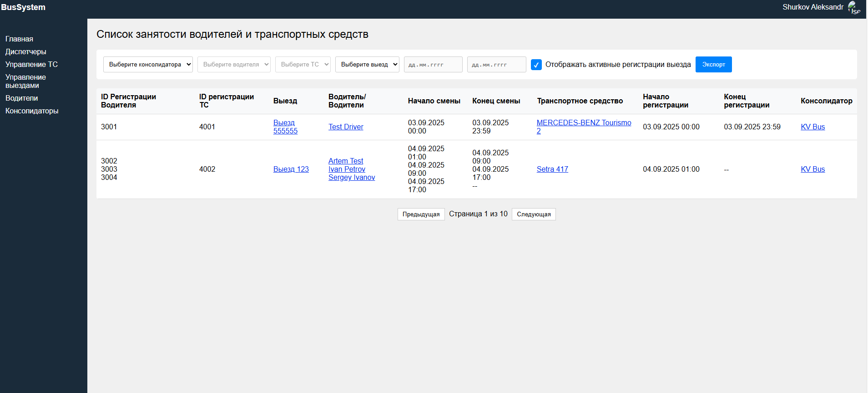Open the 'Выберите ТС' dropdown
This screenshot has height=393, width=868.
pyautogui.click(x=303, y=65)
